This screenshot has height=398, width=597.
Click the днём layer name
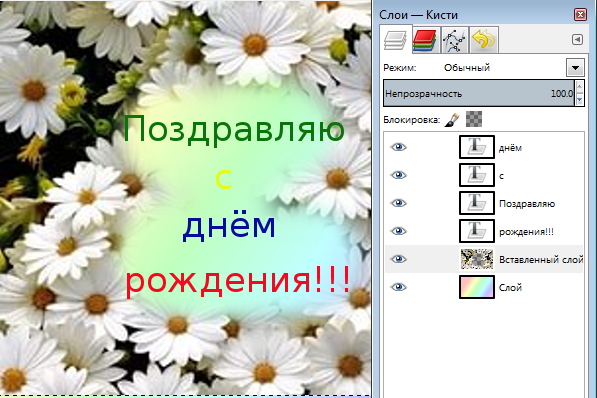[x=510, y=148]
